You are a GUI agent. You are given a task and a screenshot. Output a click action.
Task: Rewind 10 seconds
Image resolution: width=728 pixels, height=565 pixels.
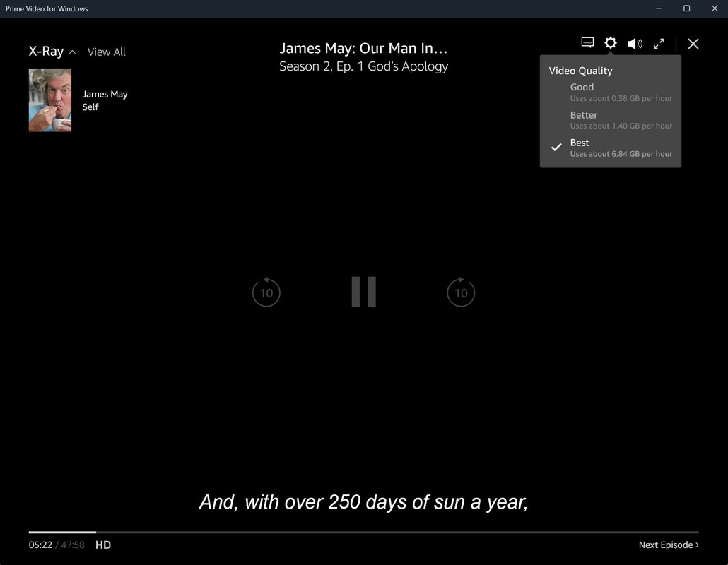pyautogui.click(x=266, y=292)
